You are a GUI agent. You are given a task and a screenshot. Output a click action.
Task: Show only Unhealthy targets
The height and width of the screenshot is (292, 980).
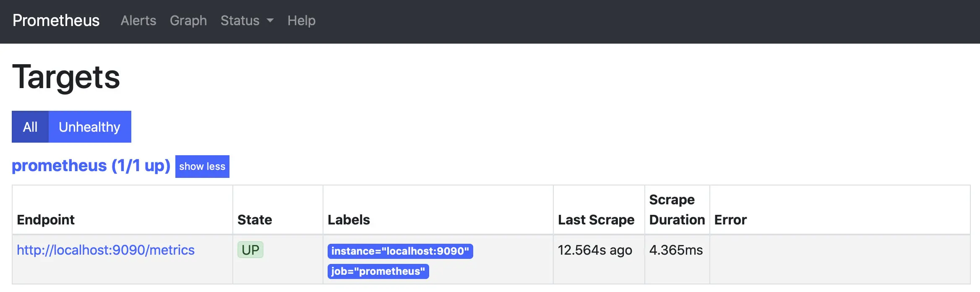[x=89, y=127]
